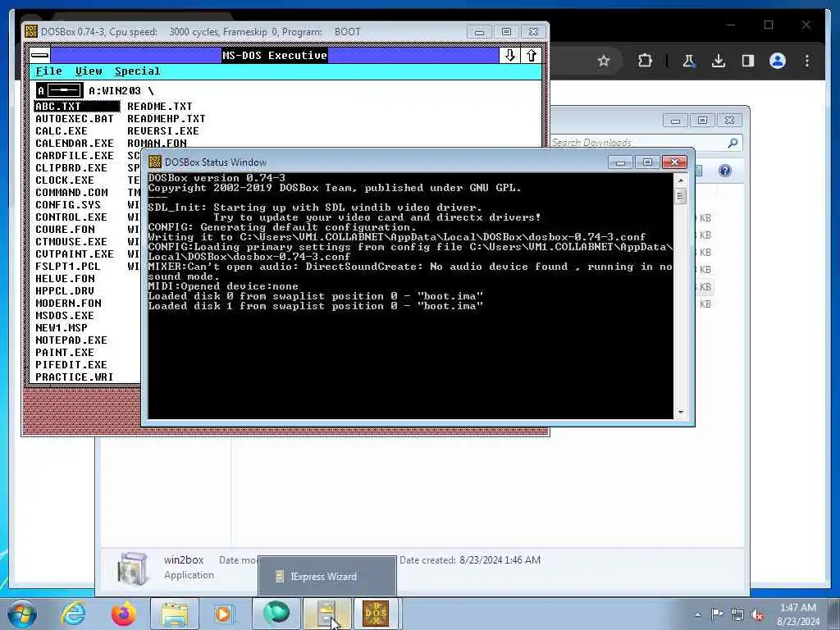
Task: Select CONTROL.EXE file entry
Action: click(71, 217)
